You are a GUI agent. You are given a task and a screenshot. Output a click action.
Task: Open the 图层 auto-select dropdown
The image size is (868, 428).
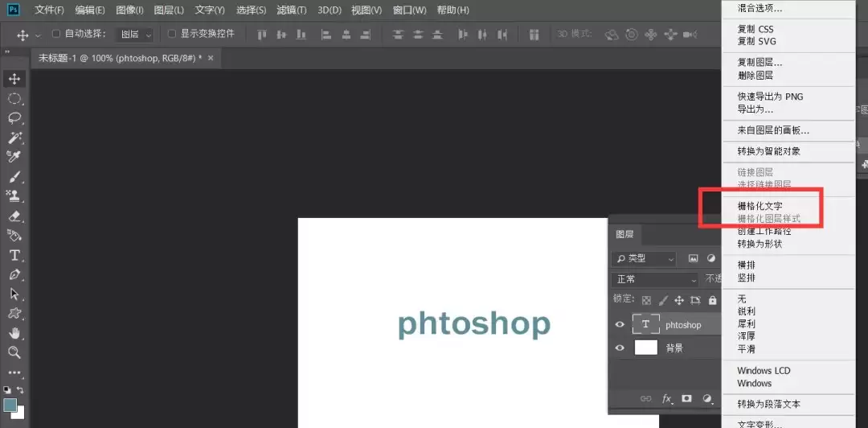[x=134, y=35]
